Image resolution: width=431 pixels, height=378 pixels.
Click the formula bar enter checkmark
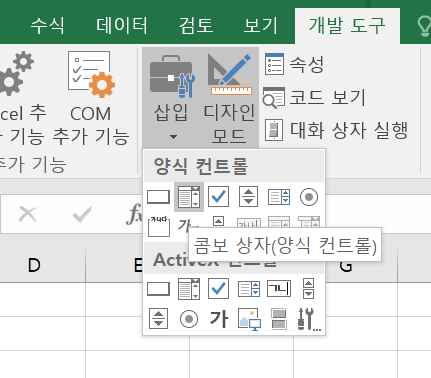tap(82, 214)
